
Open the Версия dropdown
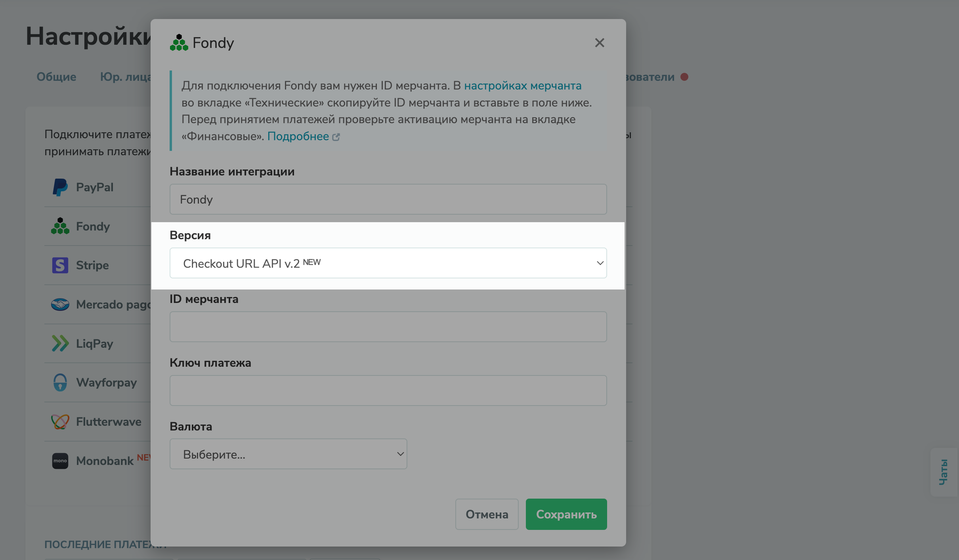click(388, 263)
